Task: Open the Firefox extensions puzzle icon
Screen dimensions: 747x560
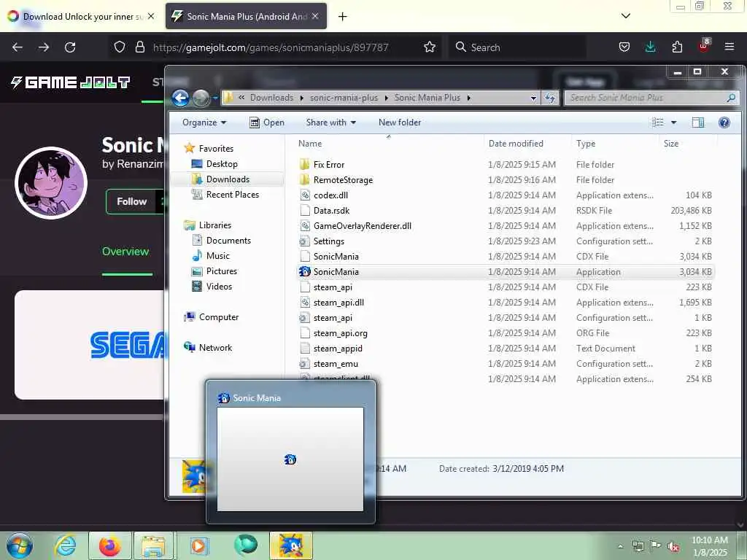Action: click(677, 47)
